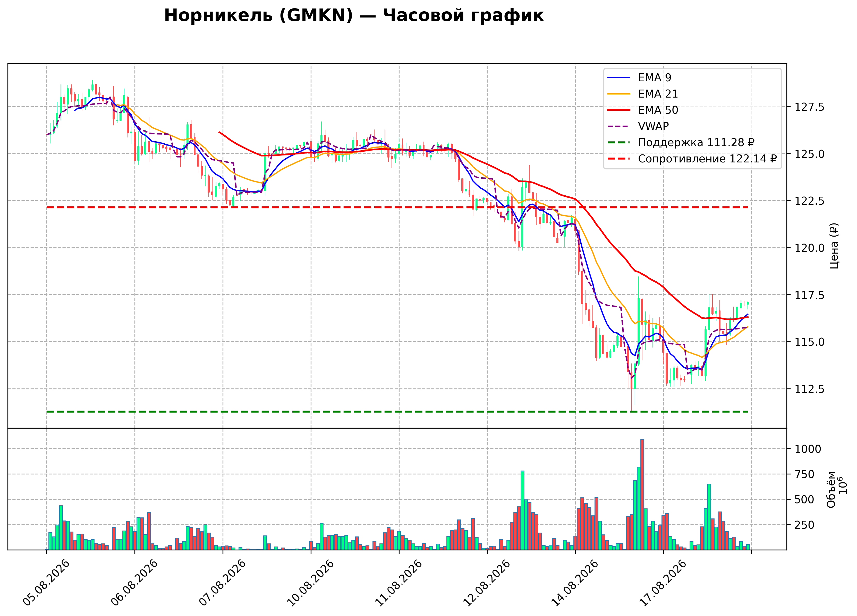857x616 pixels.
Task: Click the 750 volume axis label
Action: (x=804, y=474)
